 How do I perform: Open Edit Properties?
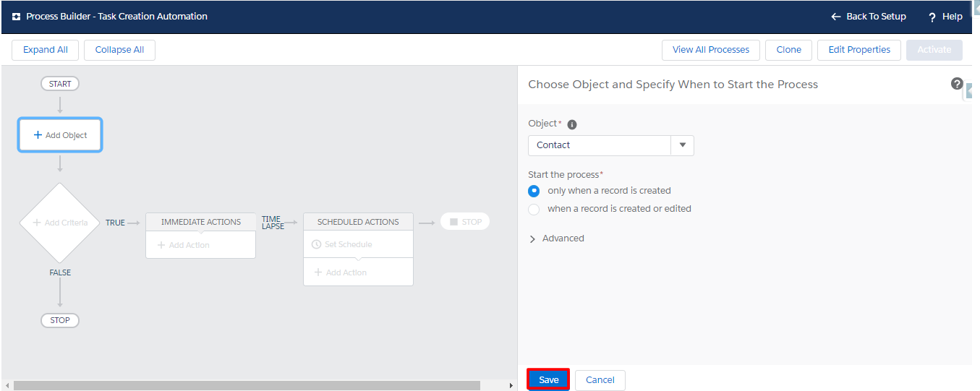pos(859,50)
